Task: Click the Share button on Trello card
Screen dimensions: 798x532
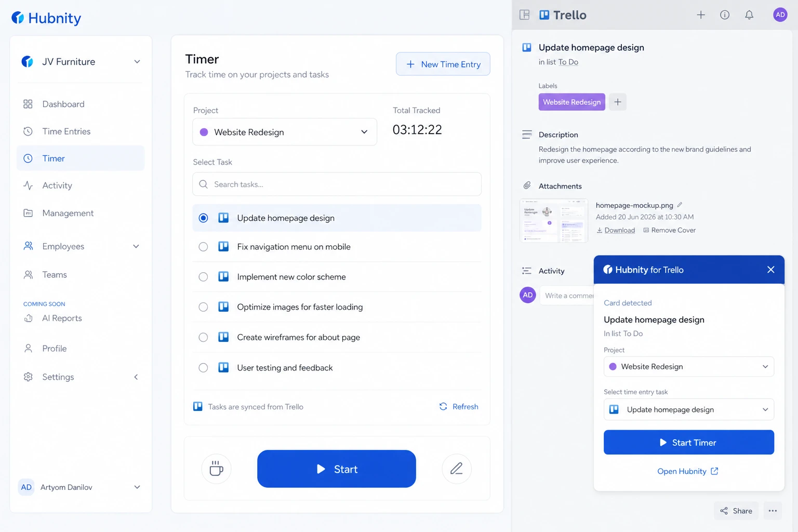Action: tap(736, 511)
